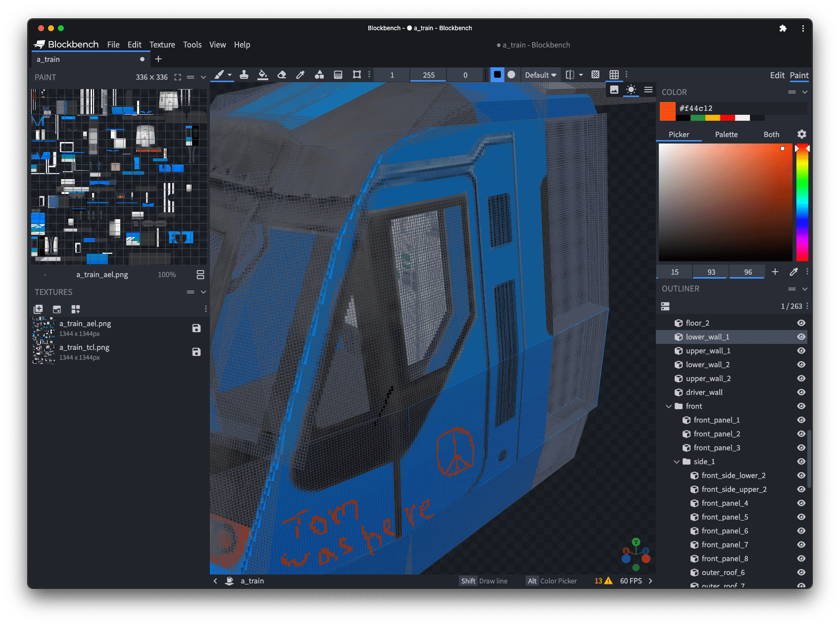Toggle the viewport shading sun icon
This screenshot has width=840, height=625.
click(x=631, y=90)
